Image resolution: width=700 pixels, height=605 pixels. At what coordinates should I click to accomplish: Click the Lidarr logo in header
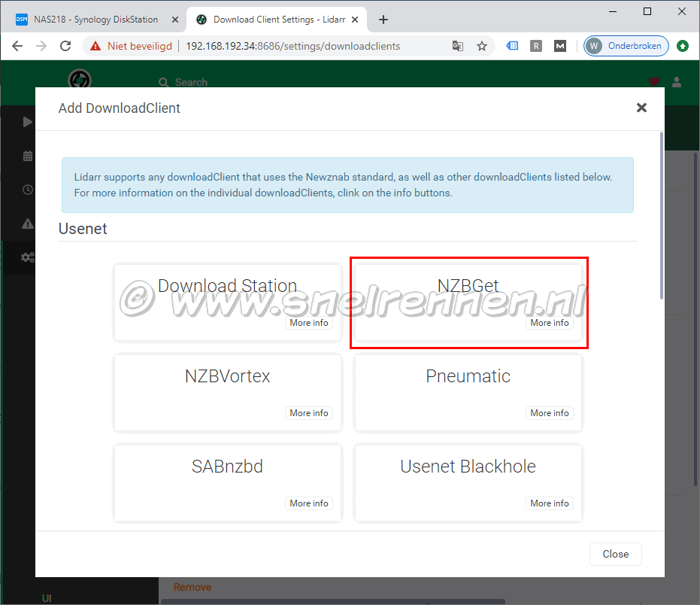(80, 79)
